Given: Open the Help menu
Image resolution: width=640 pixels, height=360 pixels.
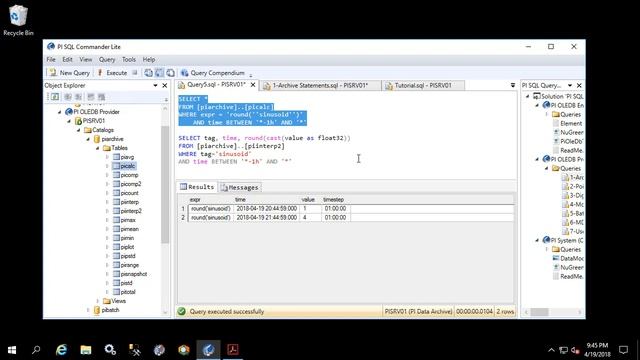Looking at the screenshot, I should (149, 60).
